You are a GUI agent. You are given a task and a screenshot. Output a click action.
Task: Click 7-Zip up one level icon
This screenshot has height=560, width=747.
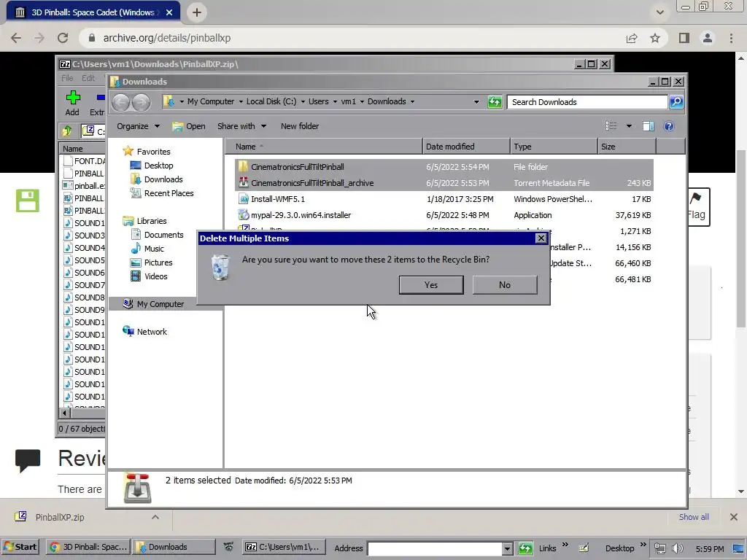67,131
